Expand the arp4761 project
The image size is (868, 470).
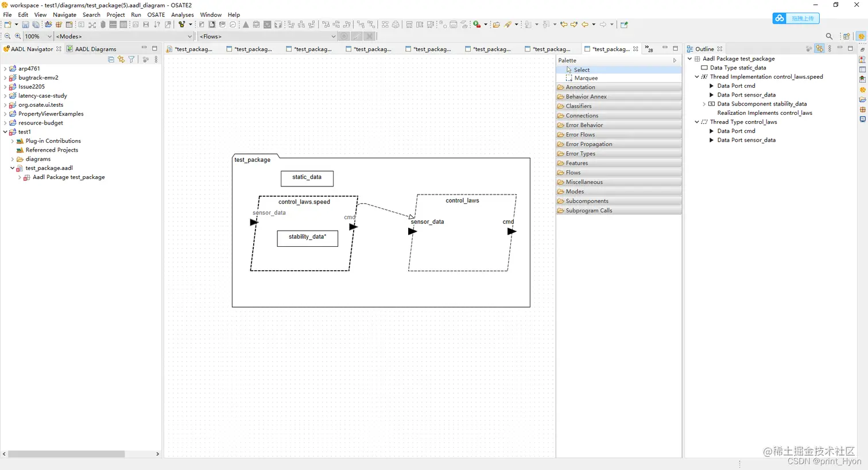(x=5, y=68)
